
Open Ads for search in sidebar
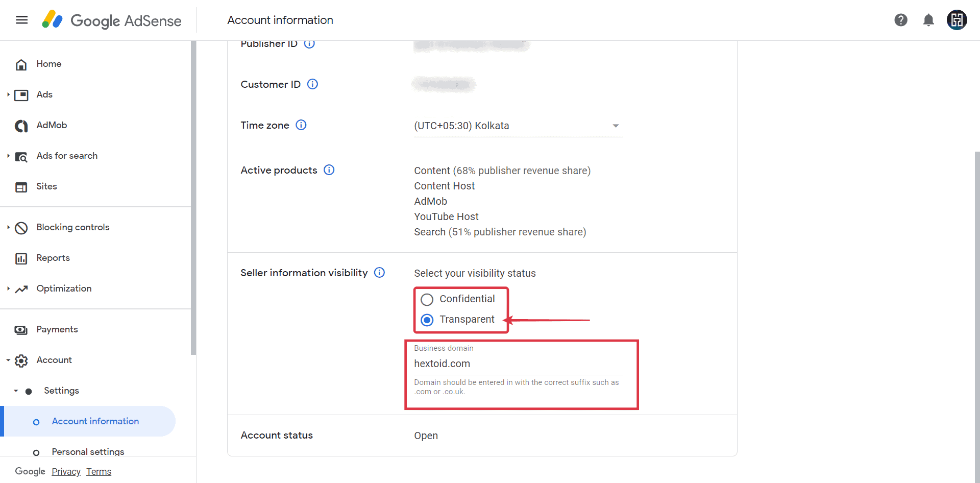[67, 156]
